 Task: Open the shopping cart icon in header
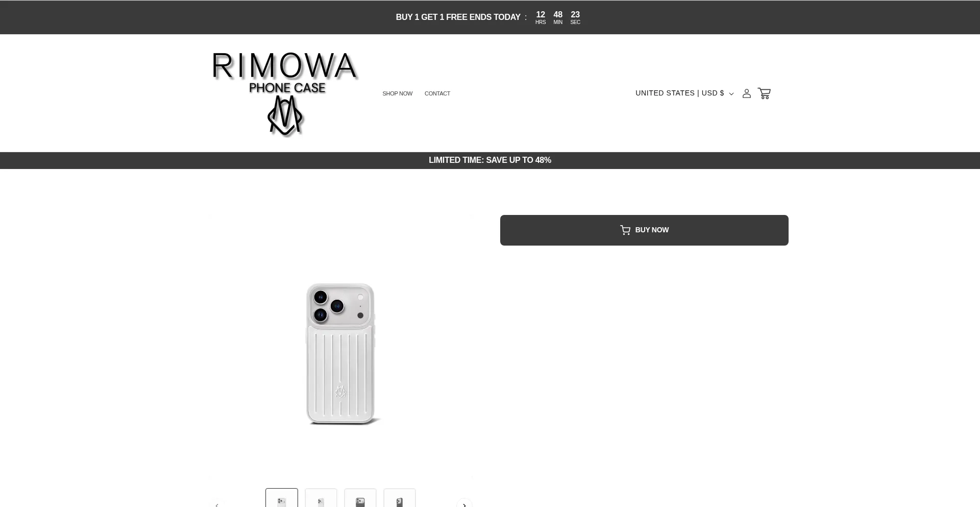click(764, 93)
